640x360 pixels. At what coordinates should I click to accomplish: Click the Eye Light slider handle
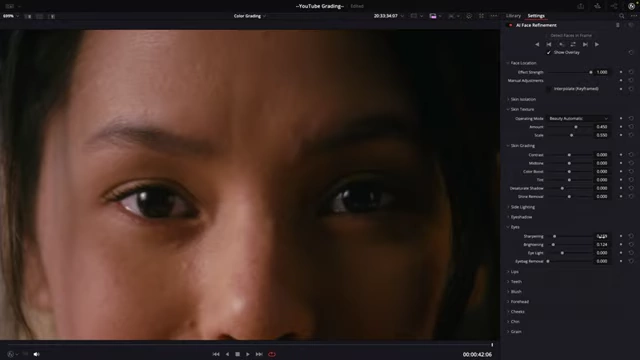tap(562, 253)
